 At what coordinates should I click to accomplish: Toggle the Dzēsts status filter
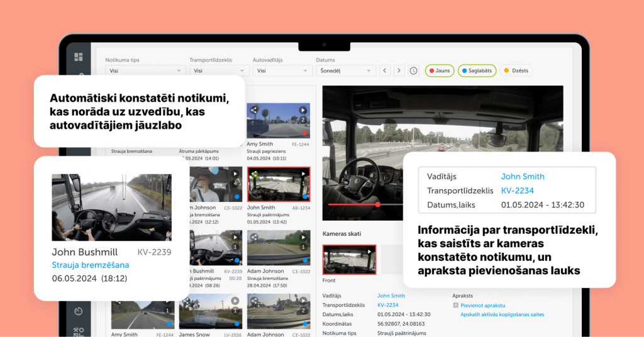coord(516,70)
